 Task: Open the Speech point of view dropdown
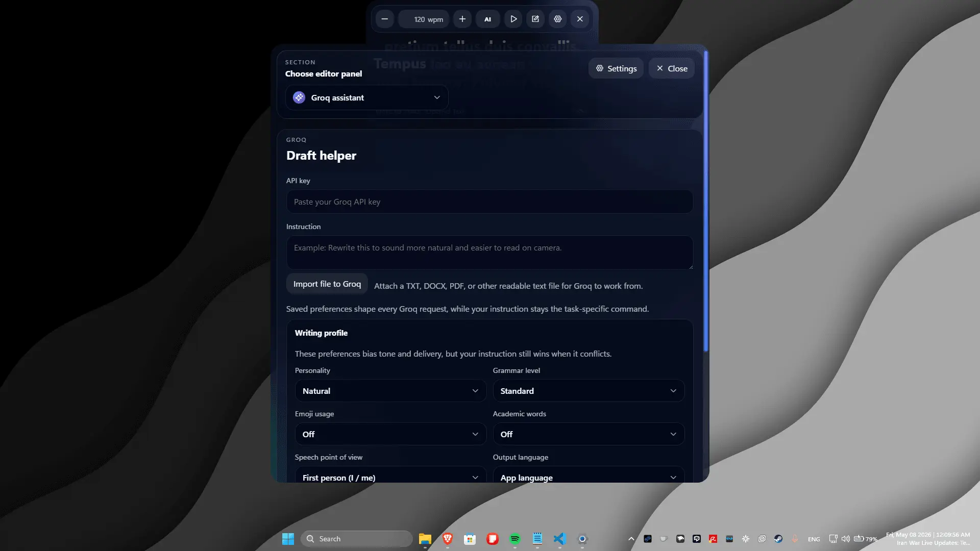point(390,475)
